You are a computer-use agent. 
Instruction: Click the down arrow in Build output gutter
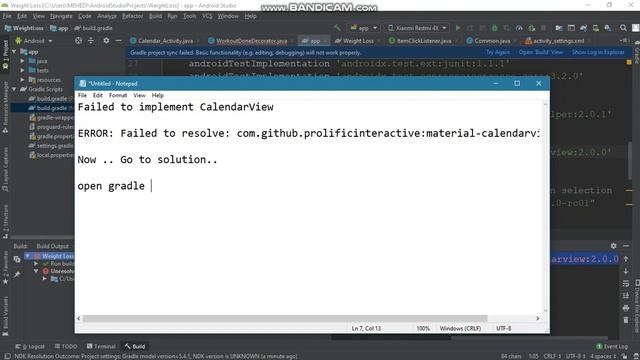pos(626,271)
